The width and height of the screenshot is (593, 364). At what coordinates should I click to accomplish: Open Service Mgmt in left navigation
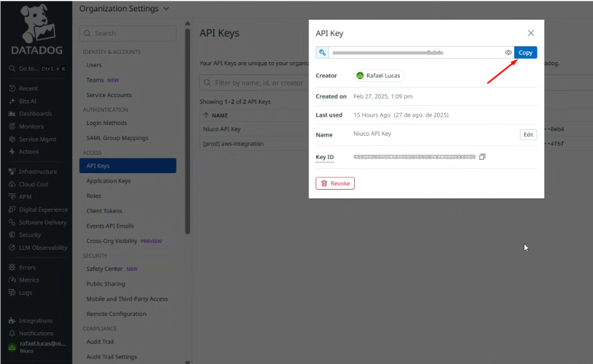(37, 140)
